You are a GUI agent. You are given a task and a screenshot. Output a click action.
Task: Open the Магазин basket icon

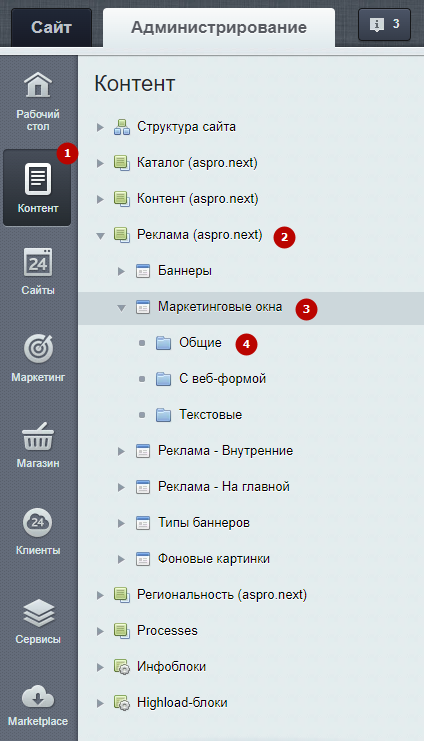point(38,436)
